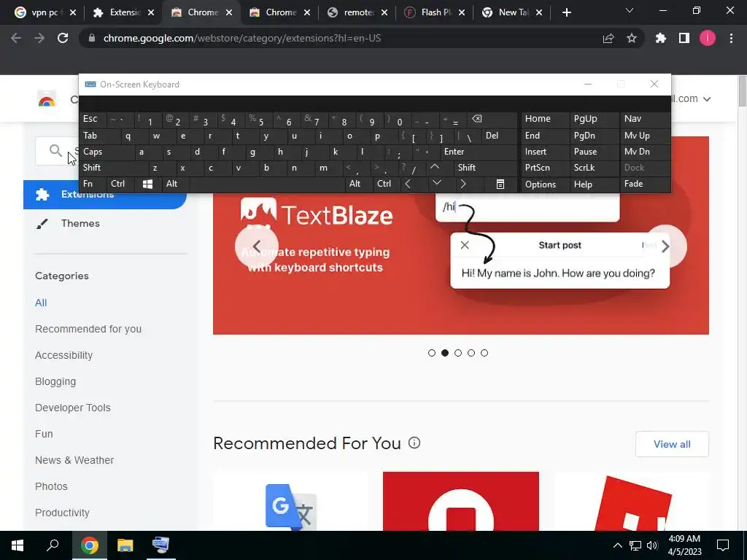This screenshot has width=747, height=560.
Task: Click in the address bar URL
Action: [242, 38]
